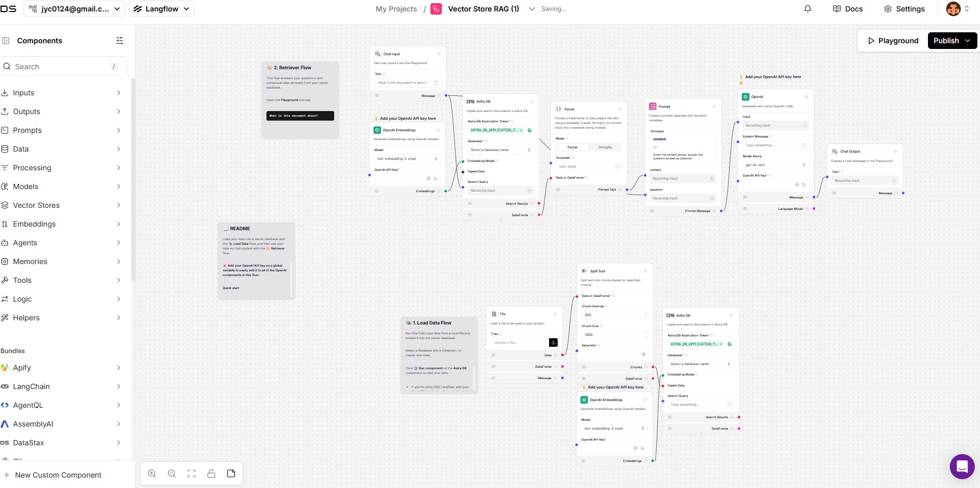
Task: Run the File component
Action: tap(555, 314)
